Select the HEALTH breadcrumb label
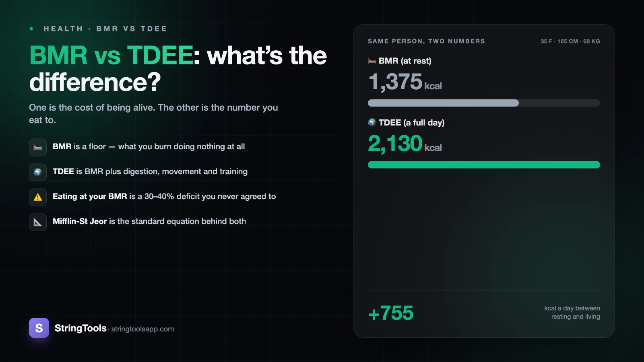Viewport: 644px width, 362px height. 63,29
